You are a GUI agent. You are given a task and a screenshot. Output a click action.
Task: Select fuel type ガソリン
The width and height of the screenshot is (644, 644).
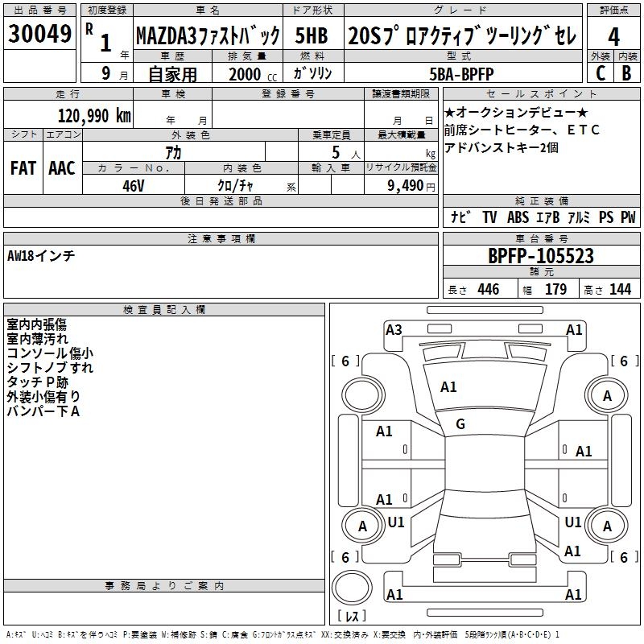click(312, 73)
